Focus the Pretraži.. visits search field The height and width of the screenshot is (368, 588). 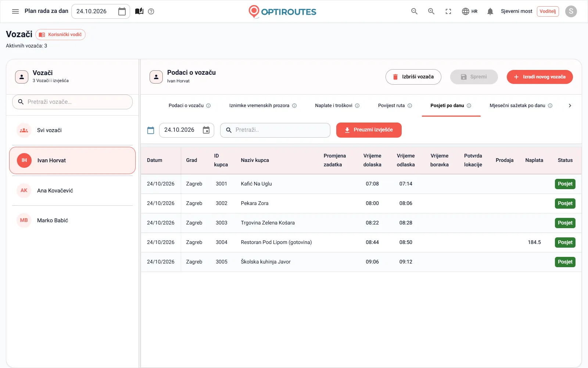point(275,130)
